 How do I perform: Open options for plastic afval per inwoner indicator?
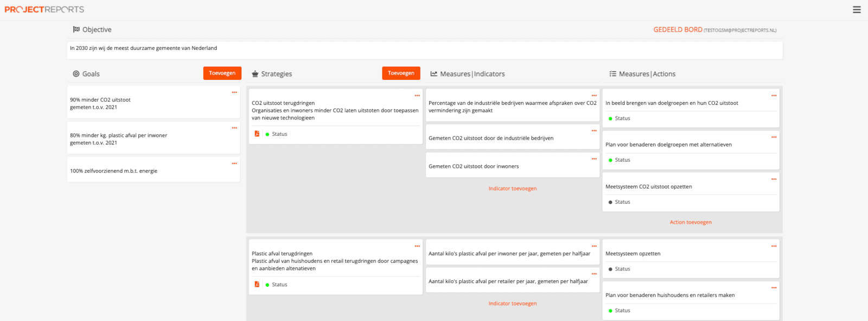tap(594, 246)
